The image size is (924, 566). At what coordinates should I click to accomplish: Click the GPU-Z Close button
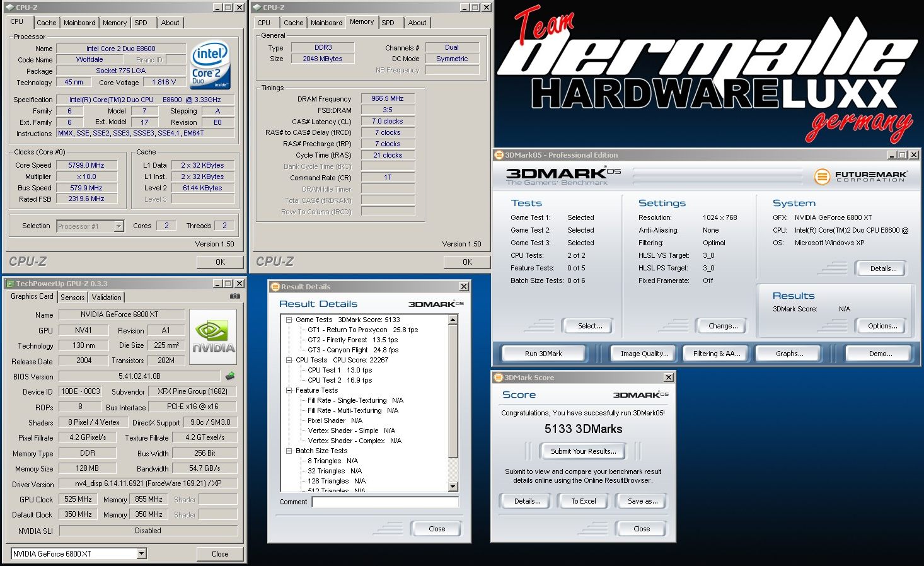point(220,554)
